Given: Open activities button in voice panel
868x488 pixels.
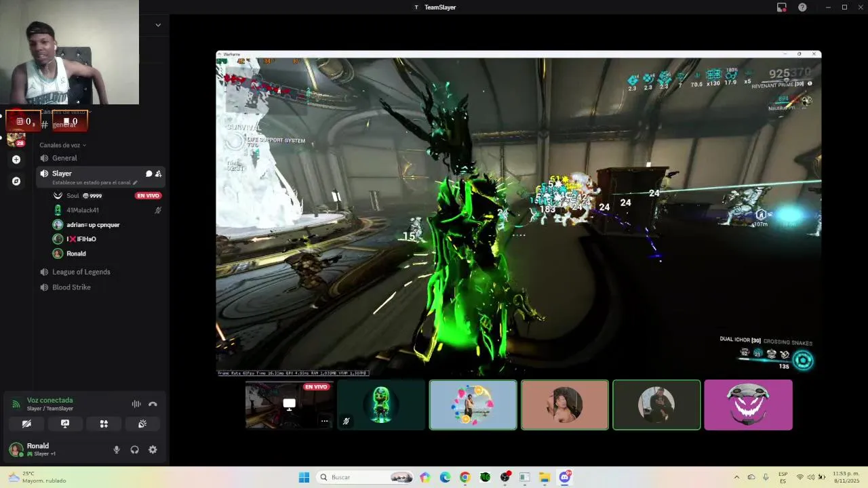Looking at the screenshot, I should pos(104,424).
